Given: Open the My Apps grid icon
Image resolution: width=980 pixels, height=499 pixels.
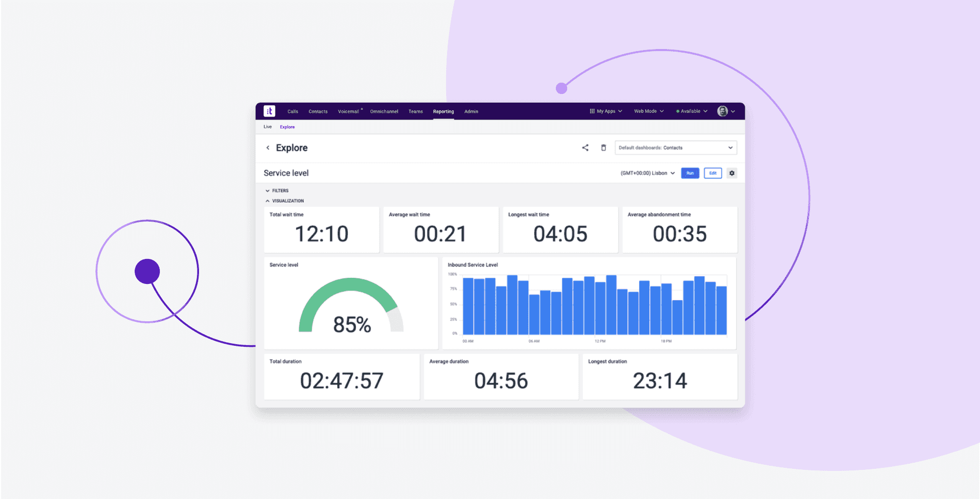Looking at the screenshot, I should [x=592, y=111].
